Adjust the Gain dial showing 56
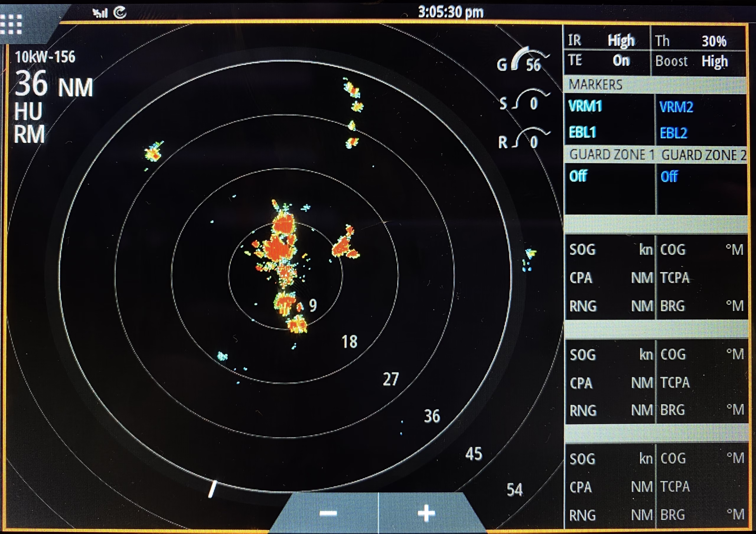The image size is (756, 534). click(x=524, y=60)
